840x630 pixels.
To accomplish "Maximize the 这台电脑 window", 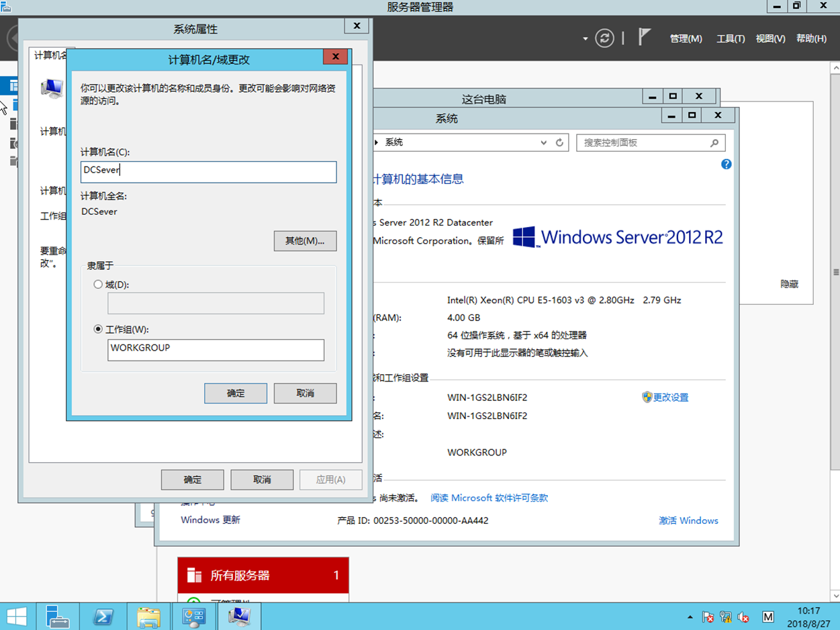I will click(x=673, y=97).
